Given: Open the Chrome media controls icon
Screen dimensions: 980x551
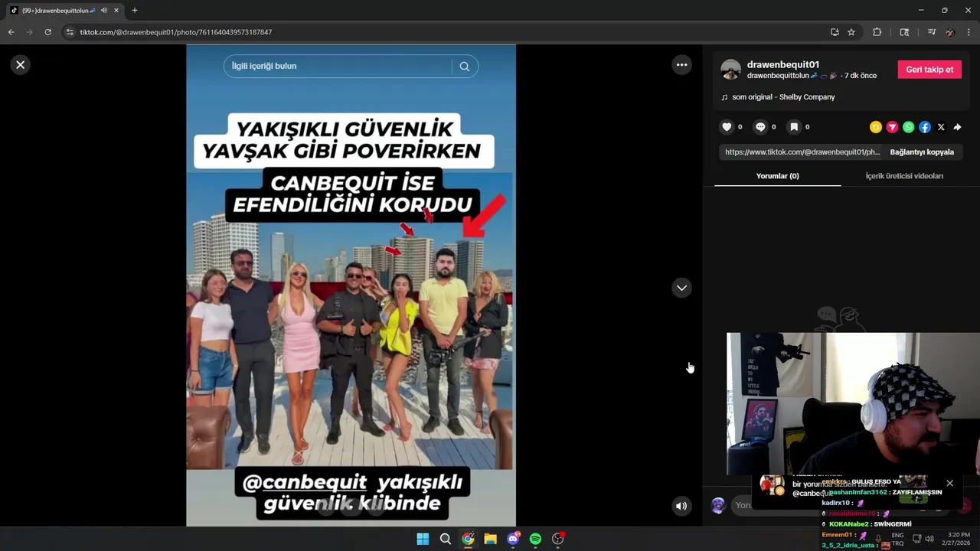Looking at the screenshot, I should 932,32.
